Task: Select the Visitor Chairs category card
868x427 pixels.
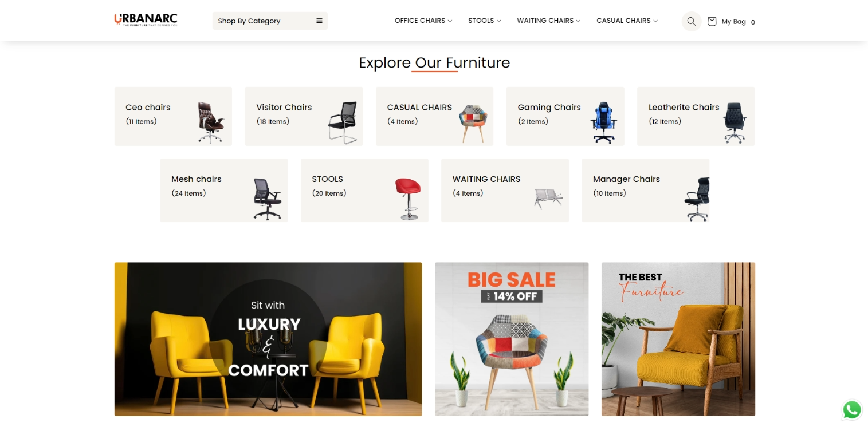Action: pyautogui.click(x=304, y=116)
